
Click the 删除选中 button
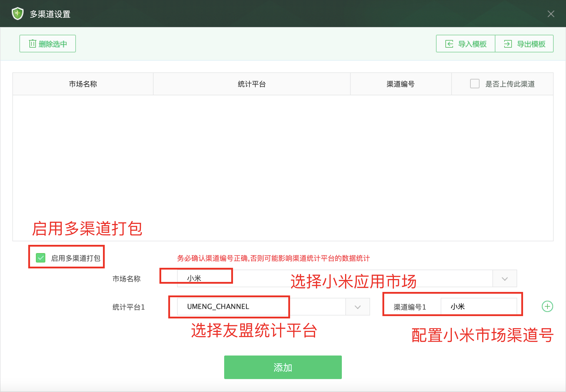pyautogui.click(x=48, y=44)
